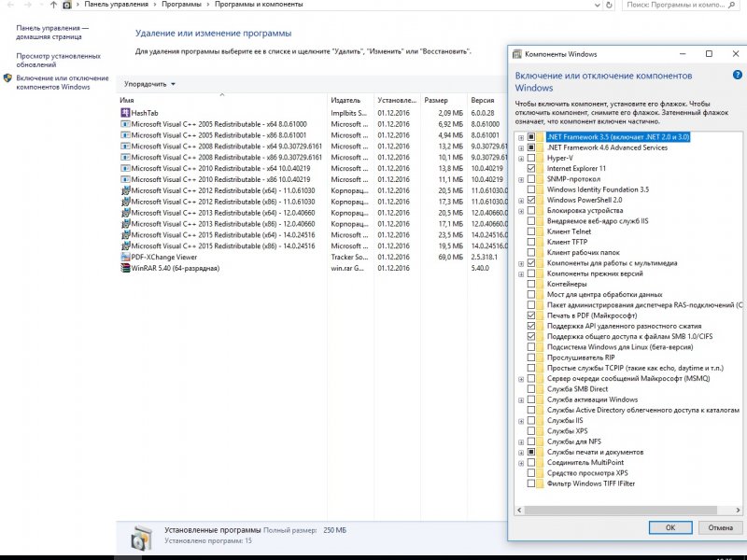Select Фильтр Windows TIFF IFilter row
The height and width of the screenshot is (560, 747).
(x=591, y=483)
